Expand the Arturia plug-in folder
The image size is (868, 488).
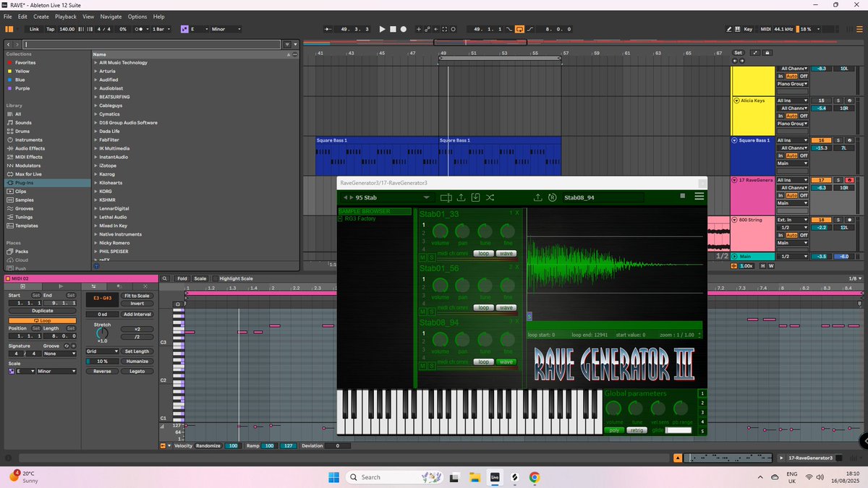coord(96,71)
